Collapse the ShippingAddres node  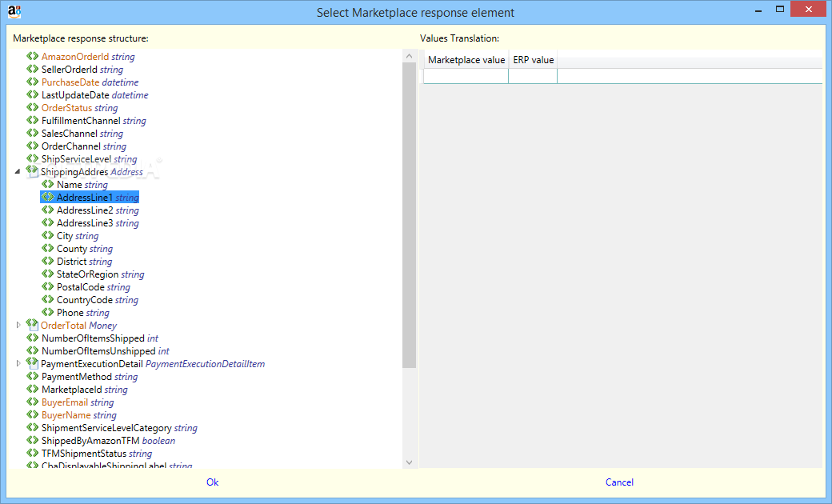point(18,171)
